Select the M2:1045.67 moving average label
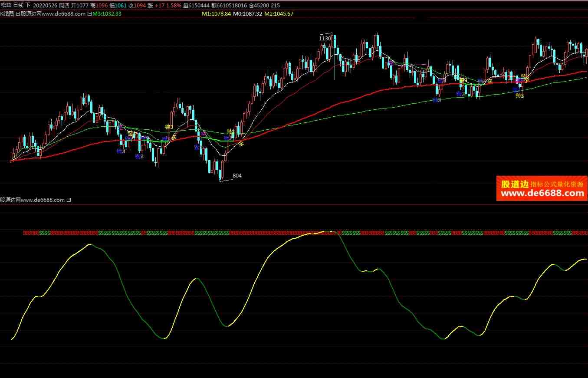Screen dimensions: 588x378 click(279, 14)
